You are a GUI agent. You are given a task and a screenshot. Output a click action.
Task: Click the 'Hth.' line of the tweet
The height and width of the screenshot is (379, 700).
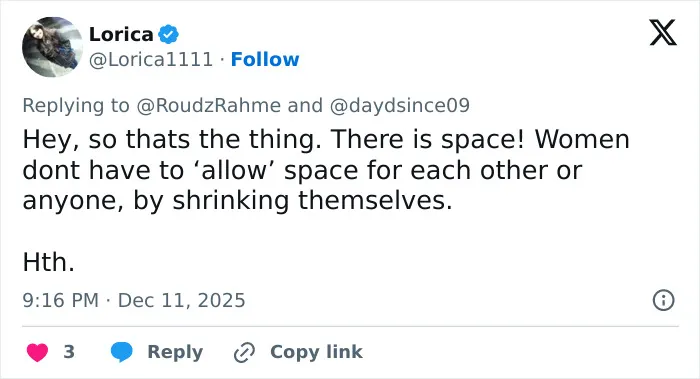click(48, 262)
